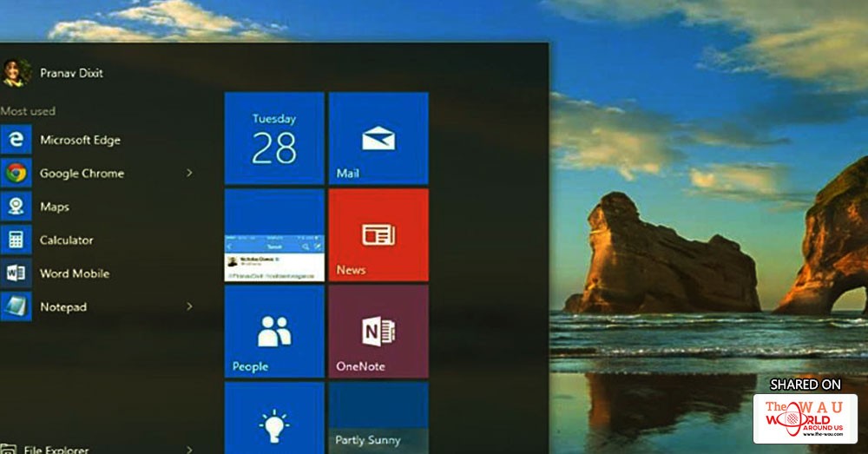Image resolution: width=868 pixels, height=454 pixels.
Task: Click the Pranav Dixit account name
Action: tap(71, 73)
